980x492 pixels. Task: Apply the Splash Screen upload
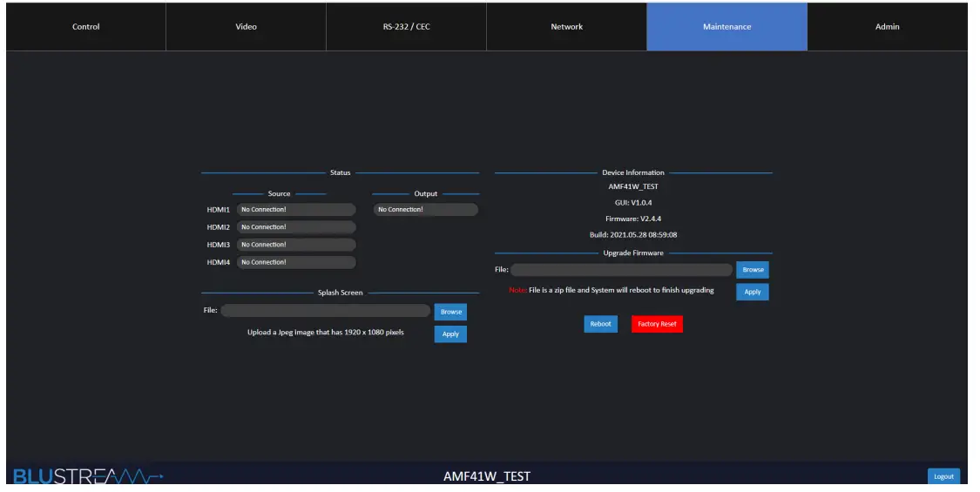(x=450, y=334)
